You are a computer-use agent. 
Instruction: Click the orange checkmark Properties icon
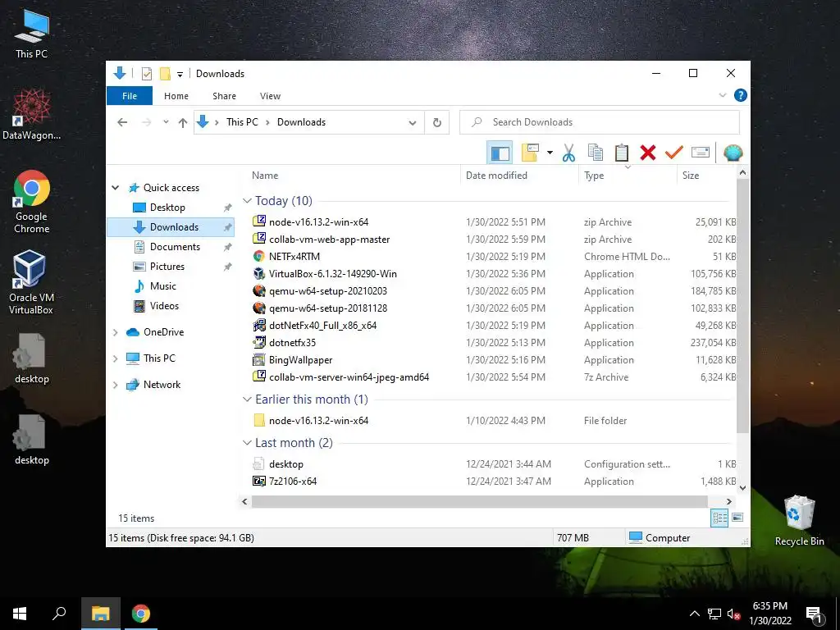click(674, 153)
